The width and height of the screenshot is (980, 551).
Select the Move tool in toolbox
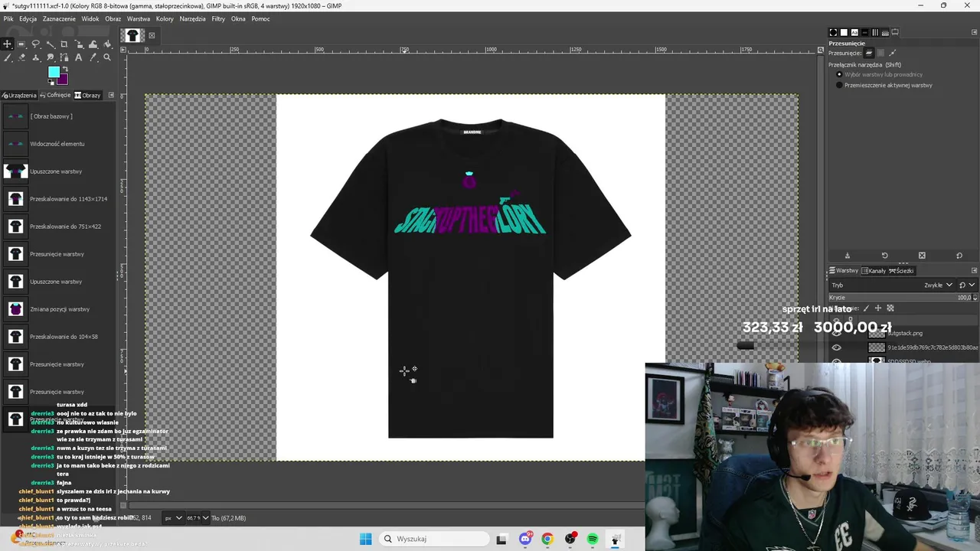click(x=7, y=44)
